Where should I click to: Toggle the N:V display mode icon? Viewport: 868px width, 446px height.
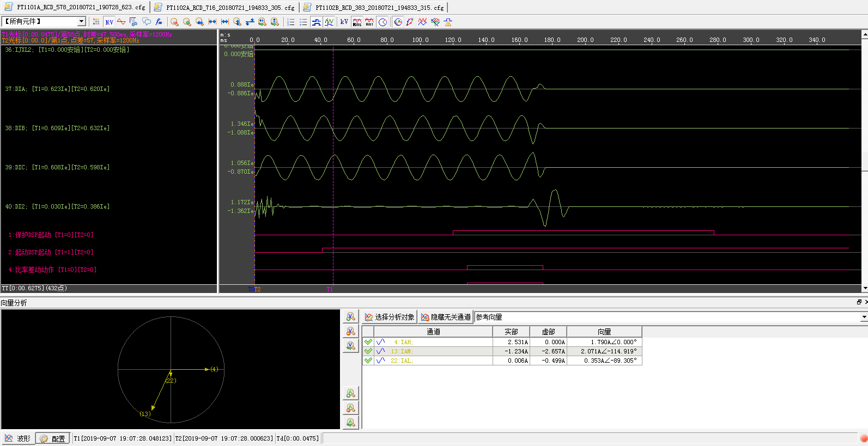tap(109, 22)
